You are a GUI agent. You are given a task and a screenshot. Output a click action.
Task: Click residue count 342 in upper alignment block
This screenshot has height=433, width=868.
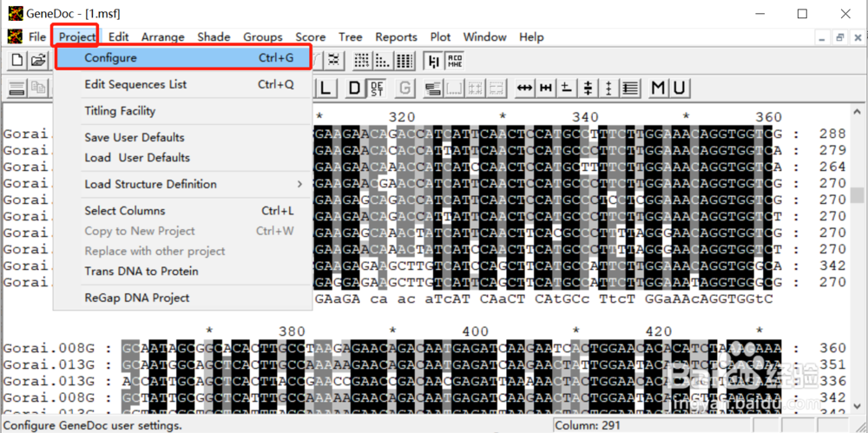(x=833, y=266)
